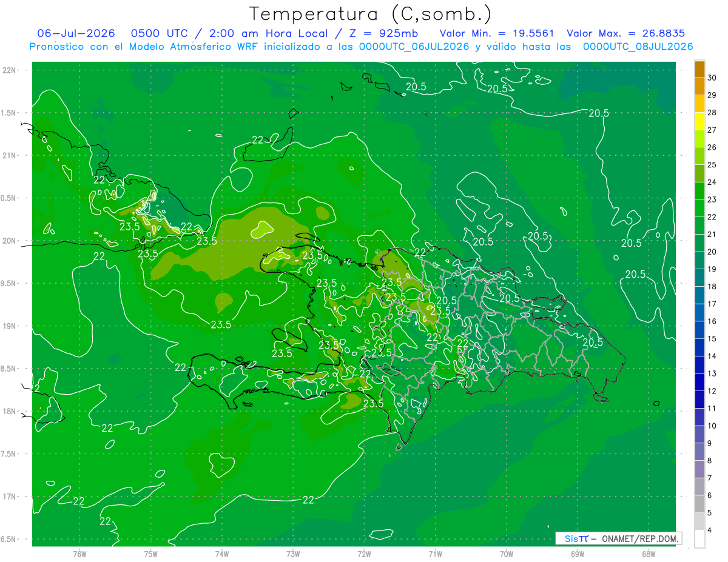The width and height of the screenshot is (728, 562).
Task: Click the "76W" longitude axis label
Action: (x=79, y=554)
